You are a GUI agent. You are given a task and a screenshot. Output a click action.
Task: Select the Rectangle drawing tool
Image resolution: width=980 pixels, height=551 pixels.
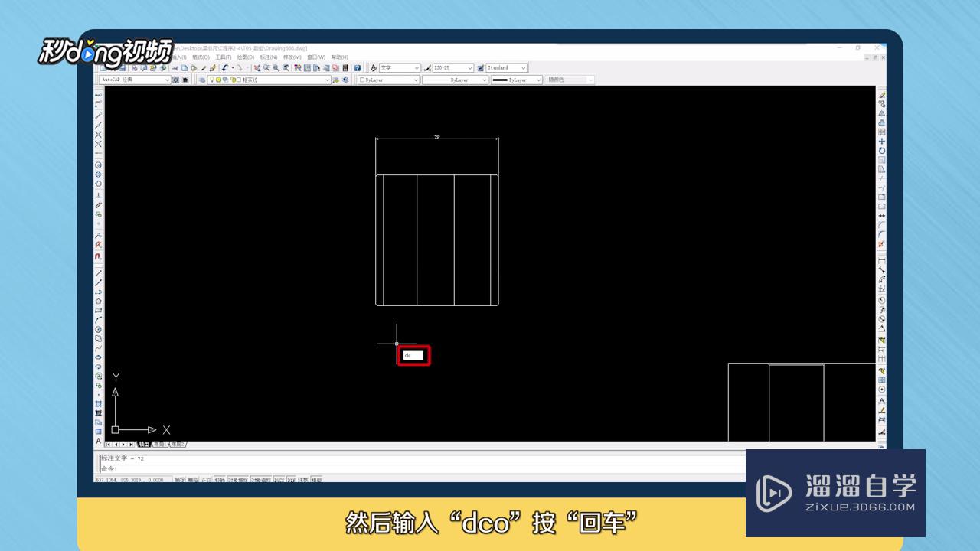pyautogui.click(x=99, y=311)
